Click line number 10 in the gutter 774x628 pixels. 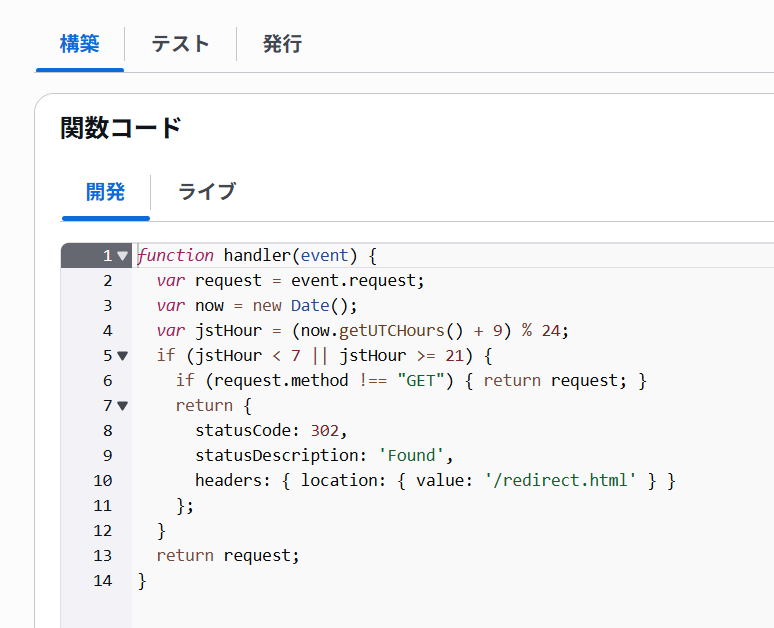(x=103, y=481)
